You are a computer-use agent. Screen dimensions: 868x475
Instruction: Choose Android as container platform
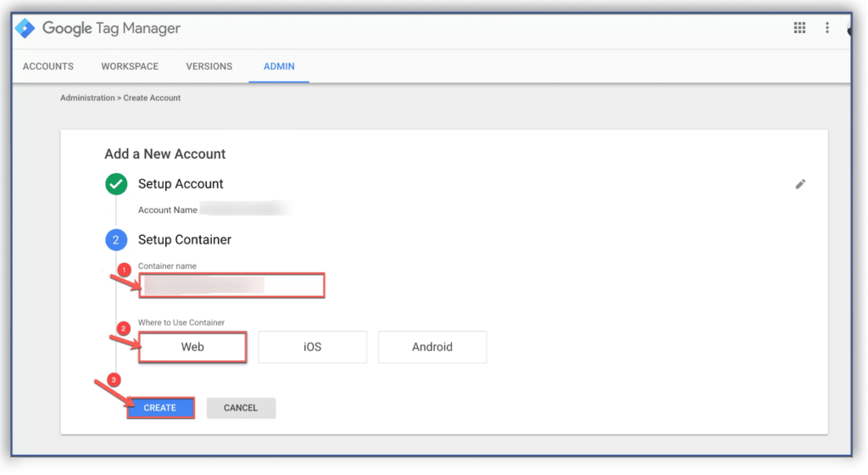(432, 347)
